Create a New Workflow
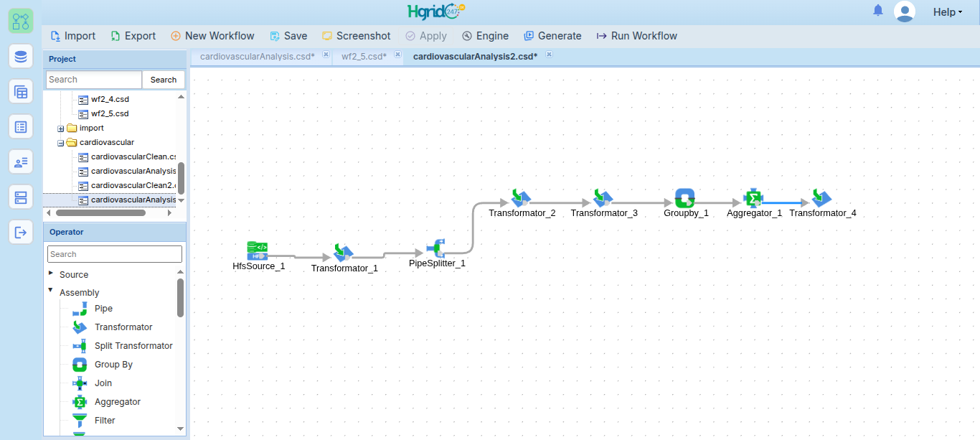This screenshot has height=440, width=980. click(x=212, y=36)
